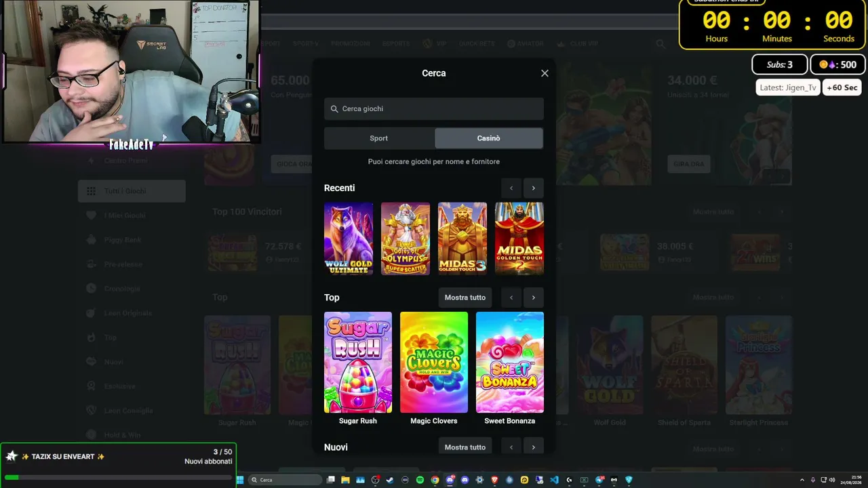
Task: Open CLUB VIP in the top navigation
Action: coord(578,44)
